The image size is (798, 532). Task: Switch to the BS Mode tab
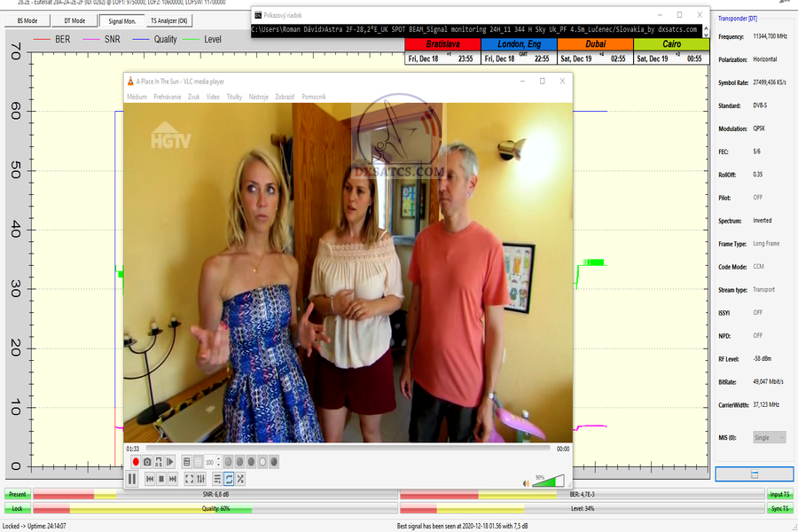coord(27,20)
